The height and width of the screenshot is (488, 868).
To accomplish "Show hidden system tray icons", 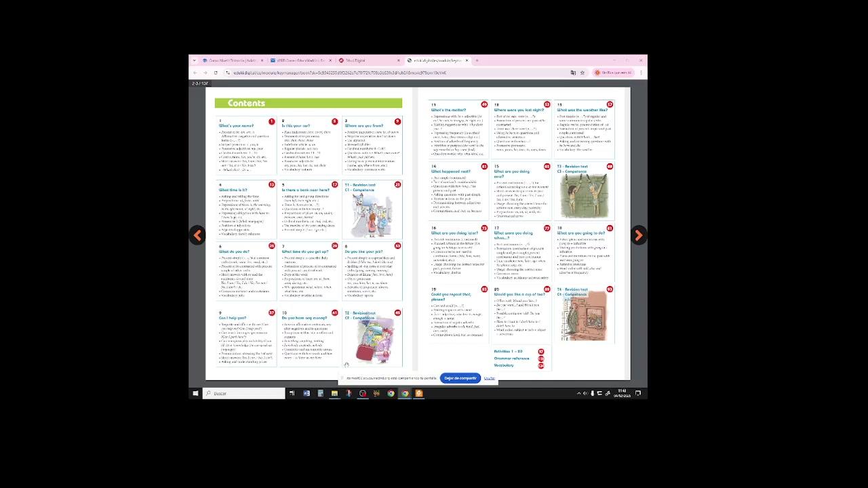I will tap(578, 393).
